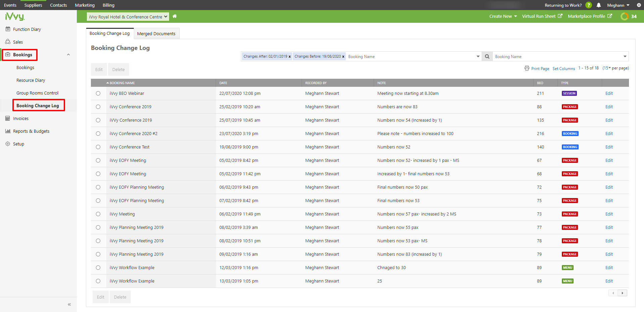
Task: Open the help question mark icon
Action: [x=589, y=5]
